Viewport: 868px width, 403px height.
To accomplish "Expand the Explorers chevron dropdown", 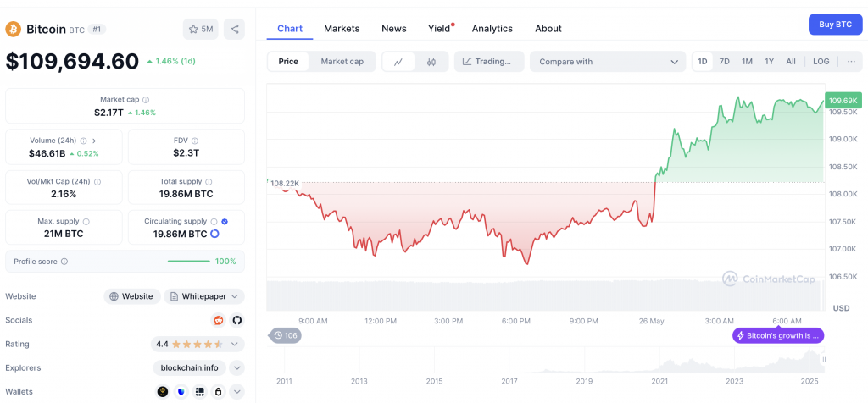I will point(237,367).
